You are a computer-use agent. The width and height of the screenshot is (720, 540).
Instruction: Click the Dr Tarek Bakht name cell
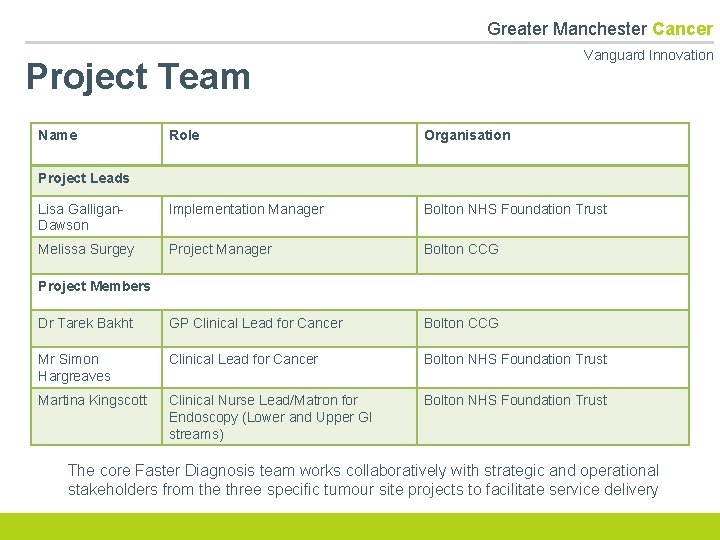click(x=96, y=326)
